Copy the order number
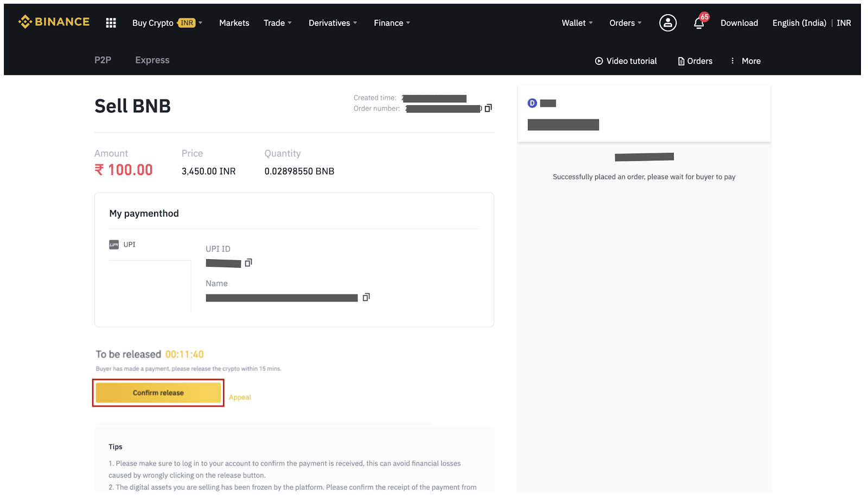Image resolution: width=868 pixels, height=501 pixels. tap(488, 108)
